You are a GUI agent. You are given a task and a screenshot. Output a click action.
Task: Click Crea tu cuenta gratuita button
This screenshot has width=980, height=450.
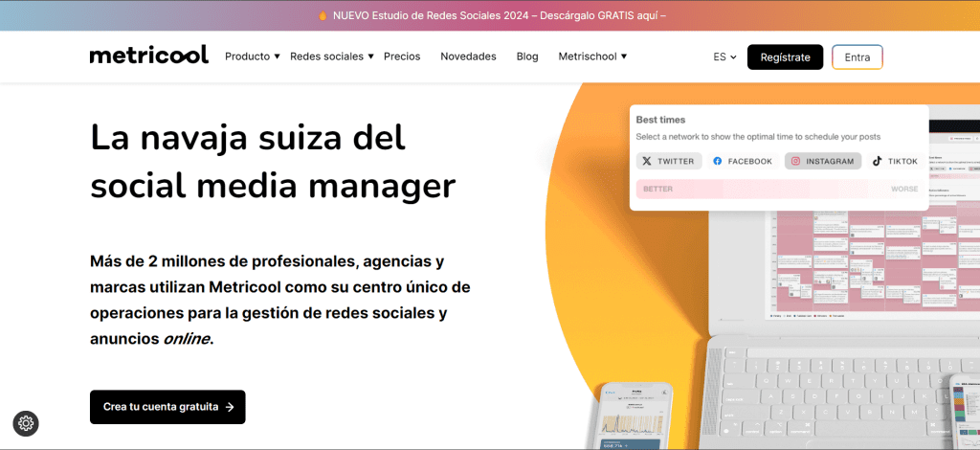[167, 407]
